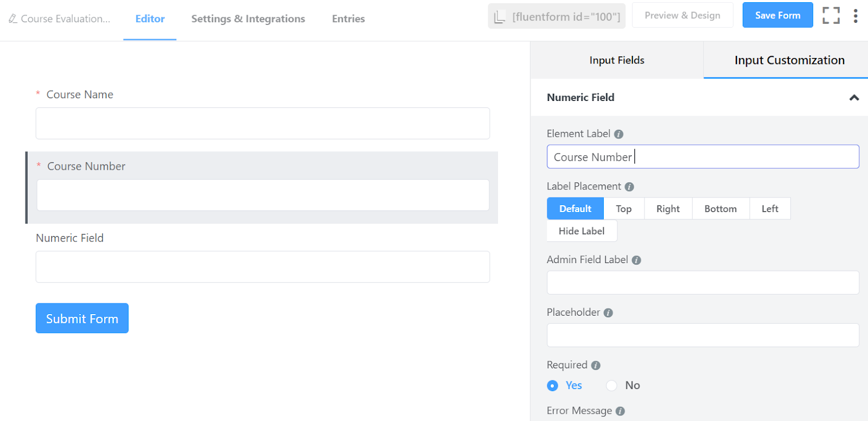Choose the Hide Label placement option
Image resolution: width=868 pixels, height=421 pixels.
(x=582, y=231)
